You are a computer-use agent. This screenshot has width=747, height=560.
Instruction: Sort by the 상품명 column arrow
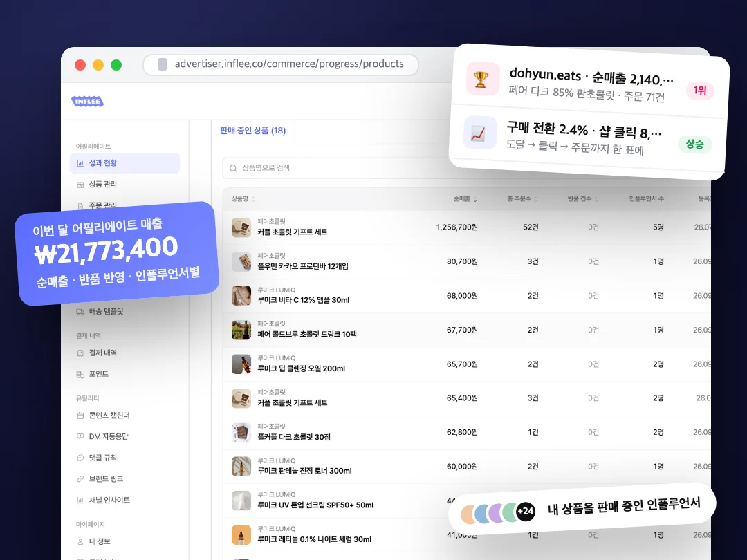(x=253, y=199)
